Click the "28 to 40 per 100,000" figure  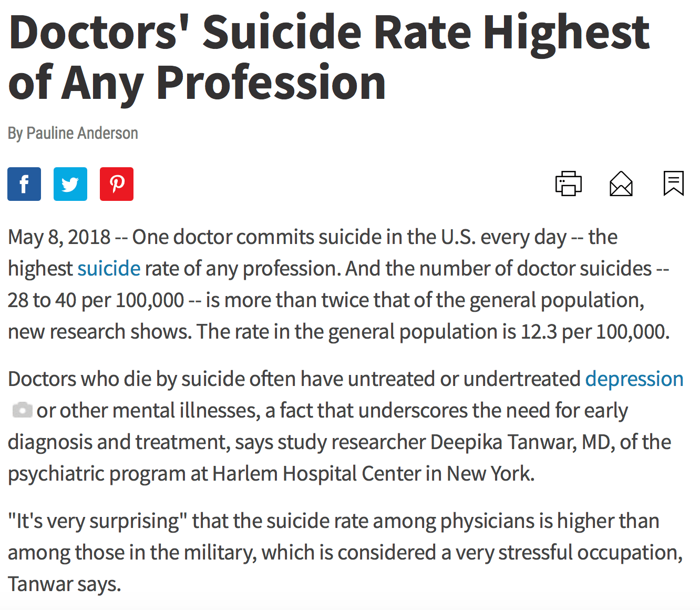pos(96,300)
